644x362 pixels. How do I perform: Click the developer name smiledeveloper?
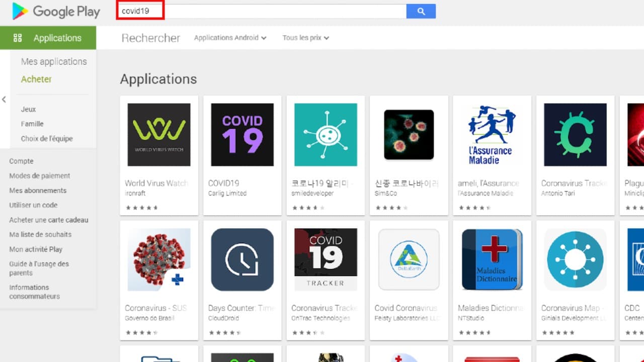coord(312,193)
